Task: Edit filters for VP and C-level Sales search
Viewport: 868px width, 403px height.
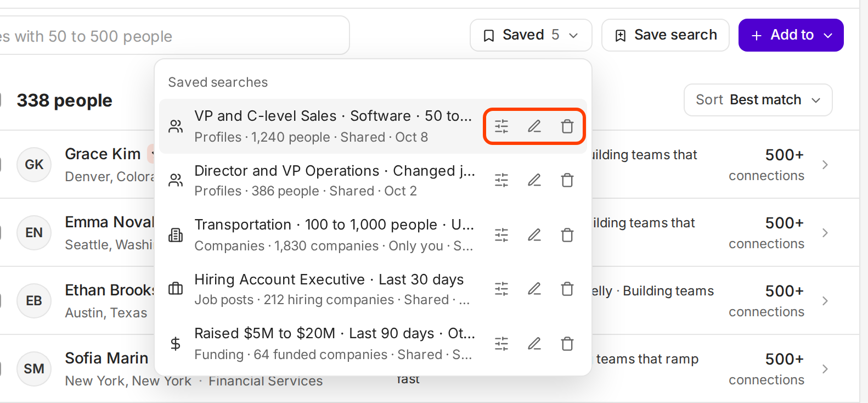Action: coord(501,126)
